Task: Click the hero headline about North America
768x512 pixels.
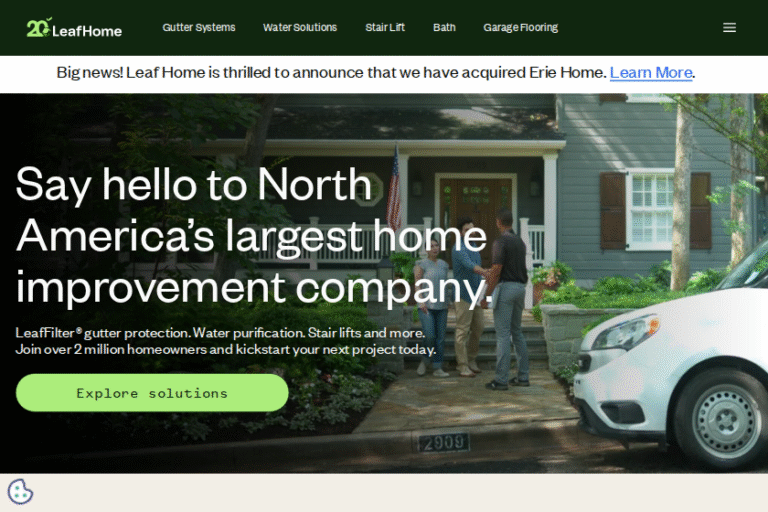Action: (254, 236)
